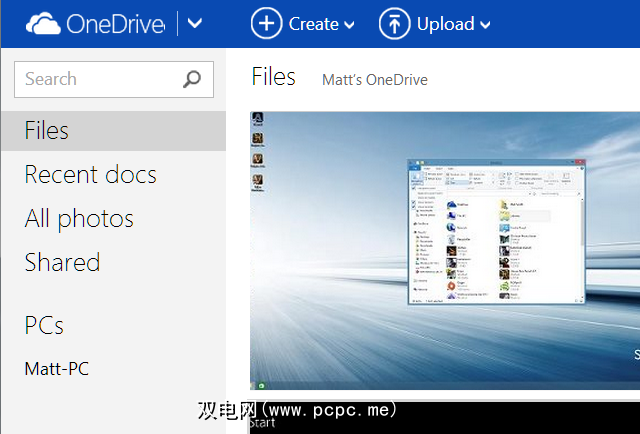Expand the Create menu chevron
The height and width of the screenshot is (434, 640).
point(349,25)
